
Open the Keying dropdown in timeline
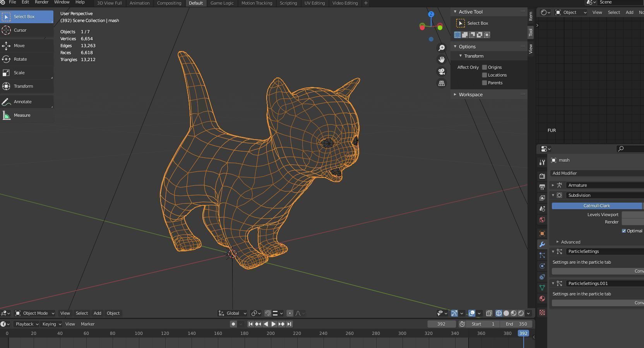(51, 324)
